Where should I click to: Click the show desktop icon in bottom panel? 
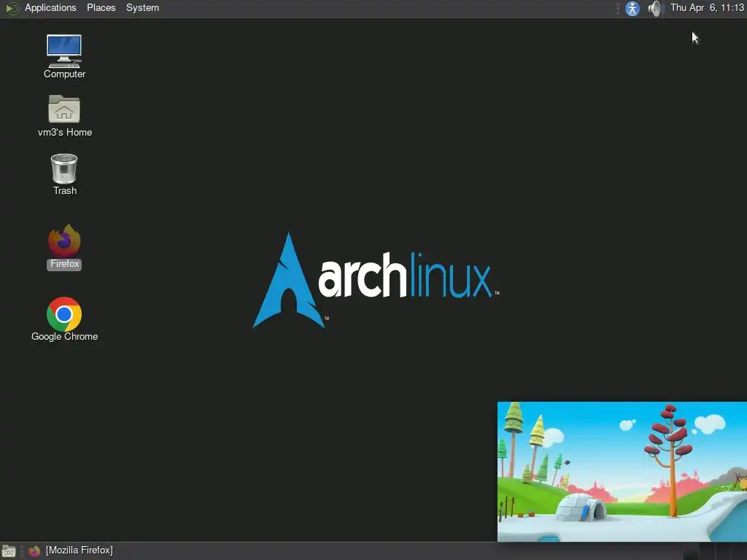click(x=9, y=551)
